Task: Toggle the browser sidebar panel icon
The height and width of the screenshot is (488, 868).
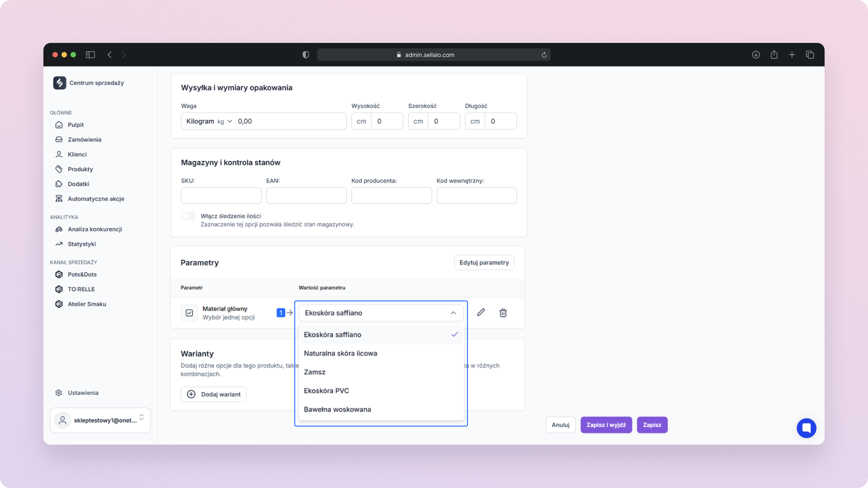Action: pyautogui.click(x=90, y=55)
